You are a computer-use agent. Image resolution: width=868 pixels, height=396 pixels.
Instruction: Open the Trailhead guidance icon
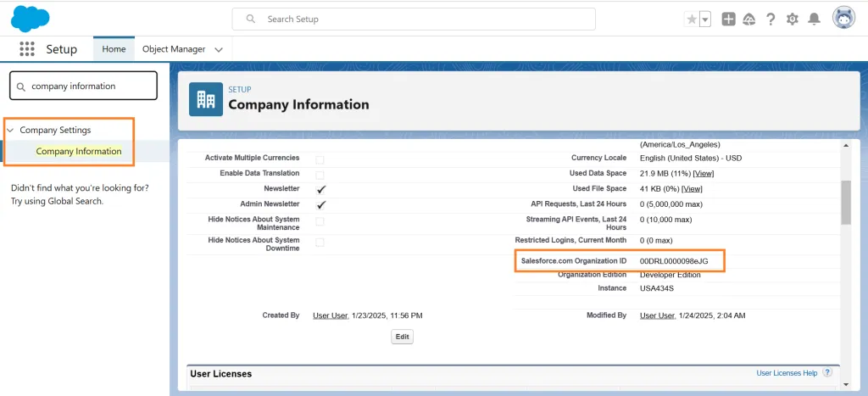tap(749, 20)
